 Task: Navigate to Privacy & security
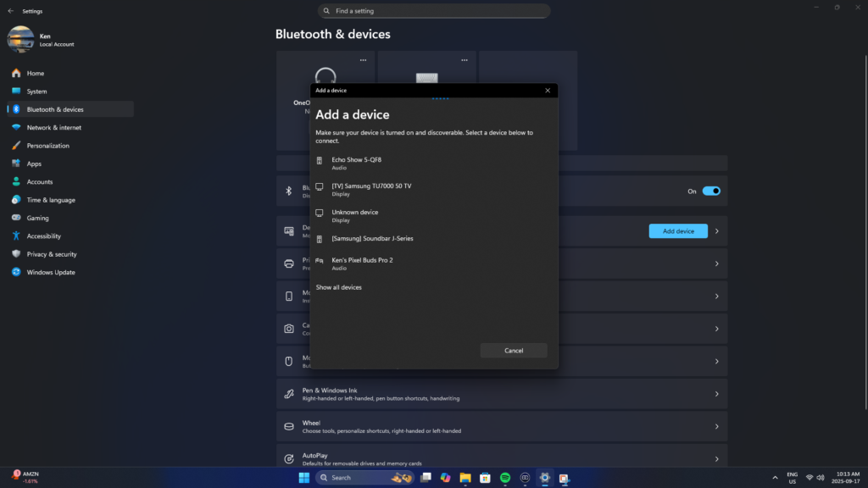52,254
